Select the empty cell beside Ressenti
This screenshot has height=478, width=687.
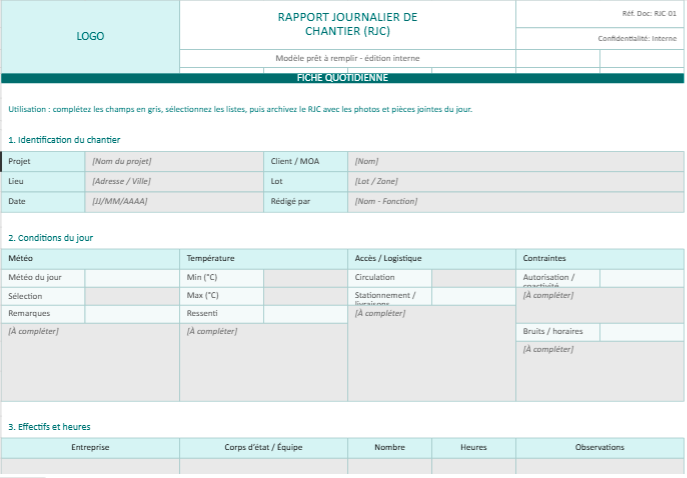pyautogui.click(x=305, y=314)
